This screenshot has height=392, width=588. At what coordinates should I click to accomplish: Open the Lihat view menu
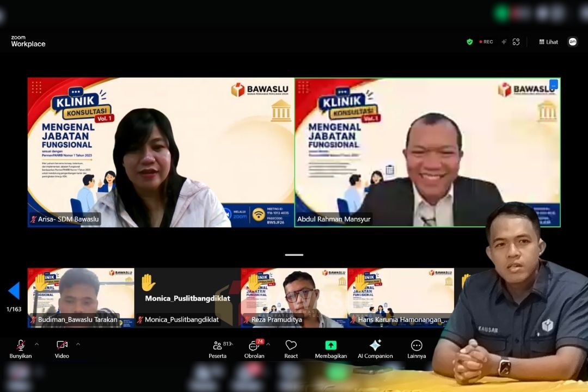pyautogui.click(x=549, y=42)
